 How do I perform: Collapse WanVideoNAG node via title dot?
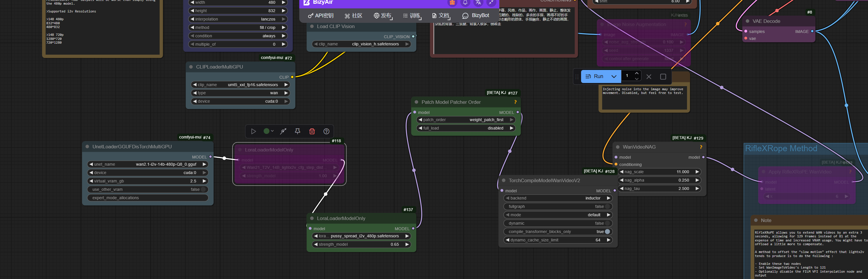point(618,147)
